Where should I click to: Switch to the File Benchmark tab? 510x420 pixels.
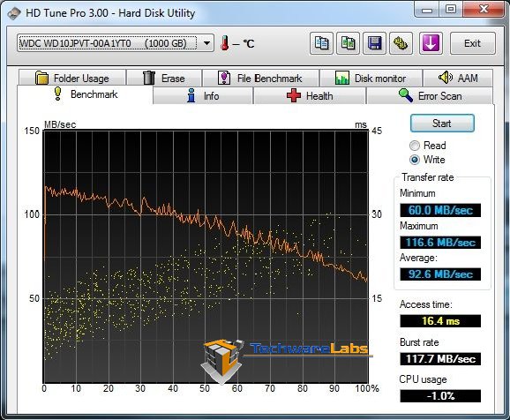(x=260, y=78)
